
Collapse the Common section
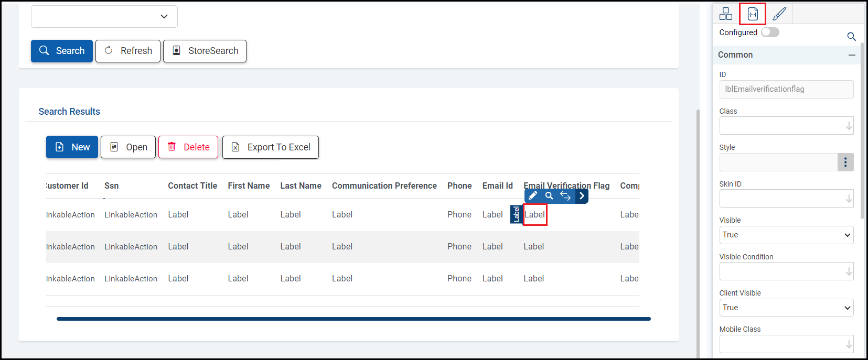tap(852, 55)
